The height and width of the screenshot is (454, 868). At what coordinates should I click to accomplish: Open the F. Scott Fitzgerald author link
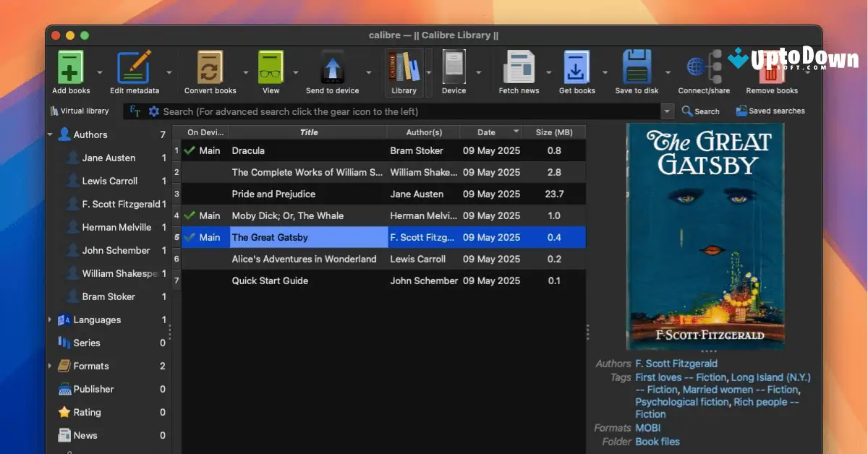676,364
